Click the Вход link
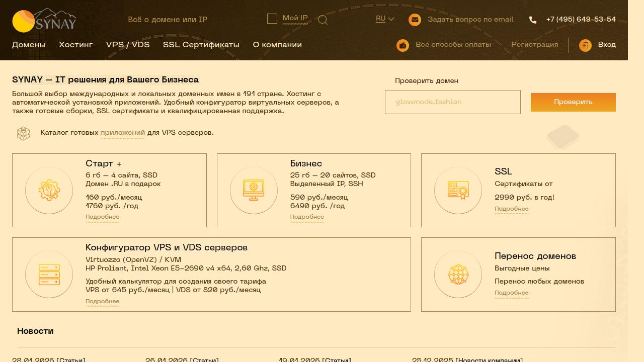 pos(607,45)
